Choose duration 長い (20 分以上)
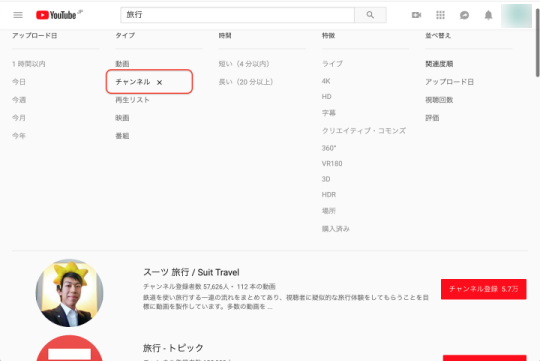This screenshot has width=540, height=361. click(246, 82)
